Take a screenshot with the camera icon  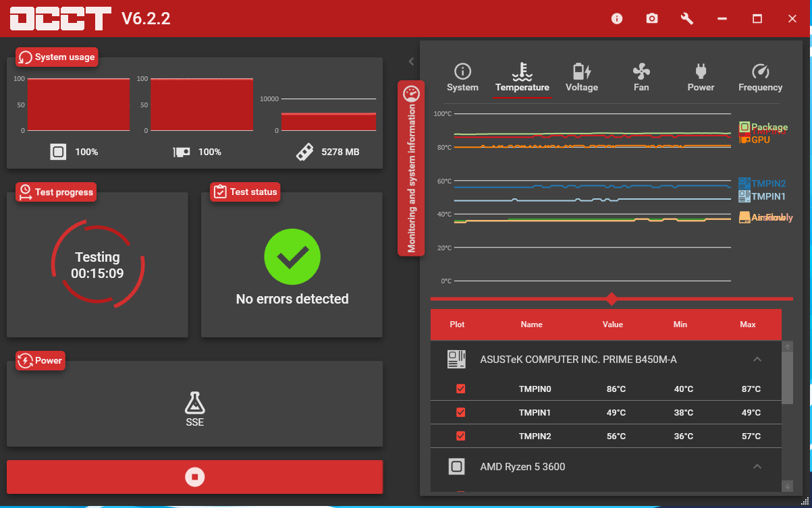coord(651,18)
